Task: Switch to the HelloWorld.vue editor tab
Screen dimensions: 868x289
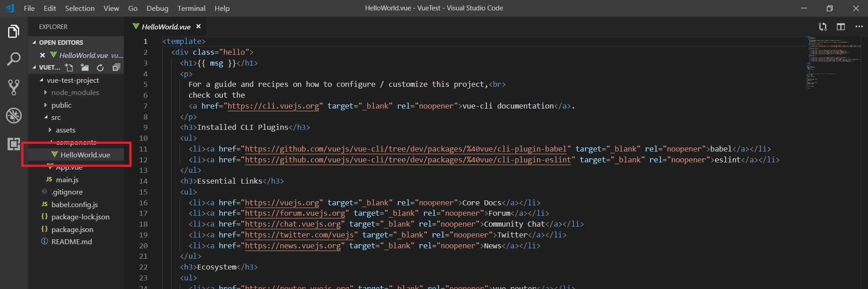Action: 165,27
